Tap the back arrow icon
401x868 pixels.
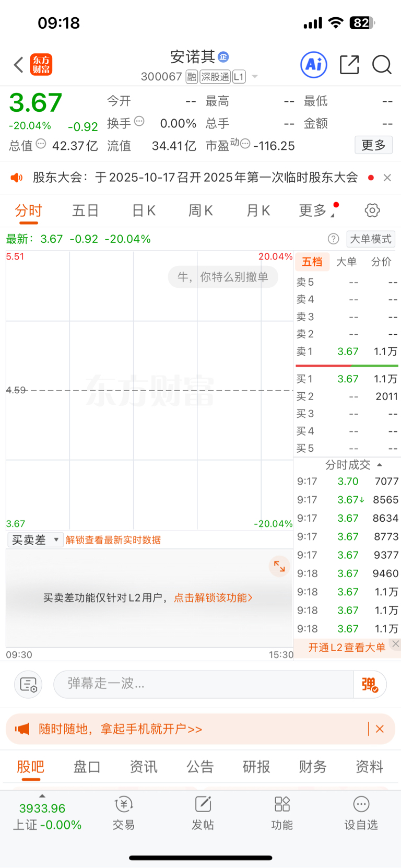(x=19, y=65)
